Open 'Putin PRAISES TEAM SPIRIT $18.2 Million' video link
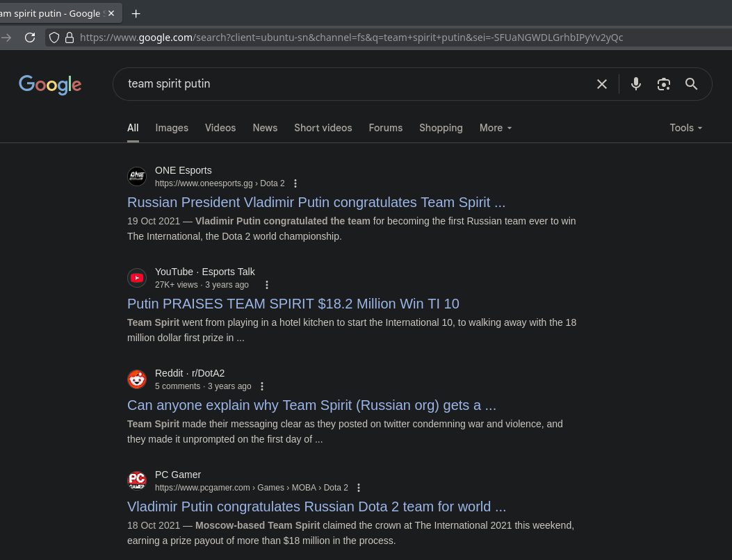This screenshot has width=732, height=560. click(x=293, y=304)
